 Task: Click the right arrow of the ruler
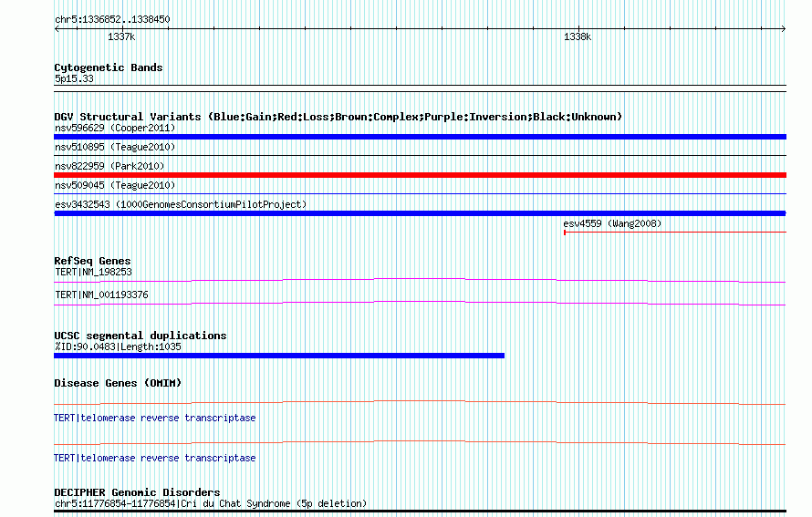coord(784,29)
